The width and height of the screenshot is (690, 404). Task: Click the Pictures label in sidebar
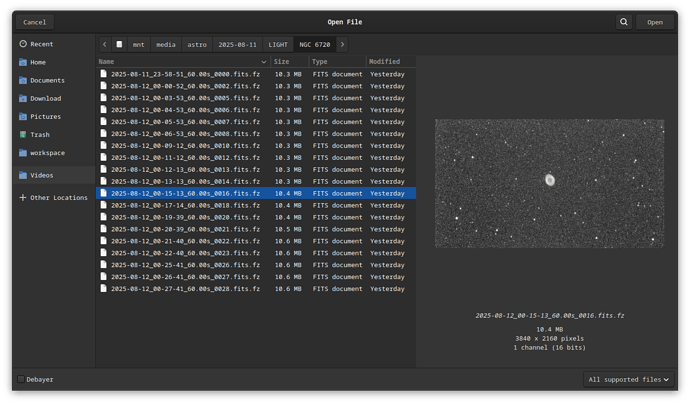click(x=46, y=116)
